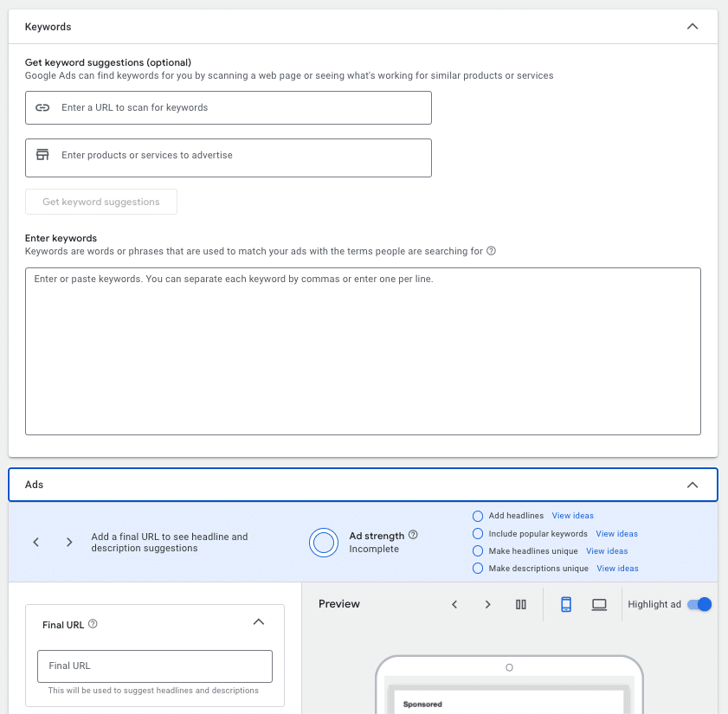Click Make descriptions unique status circle
Screen dimensions: 728x714
point(477,569)
